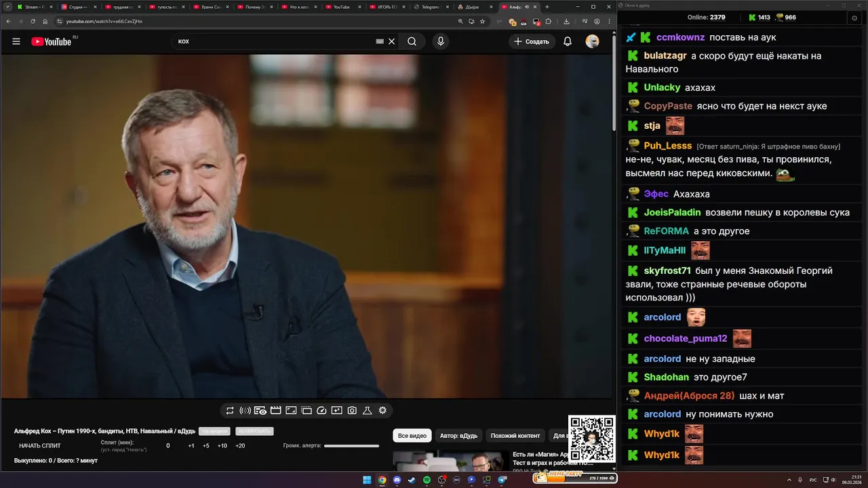Add +1 minute to split
The height and width of the screenshot is (488, 868).
point(191,446)
